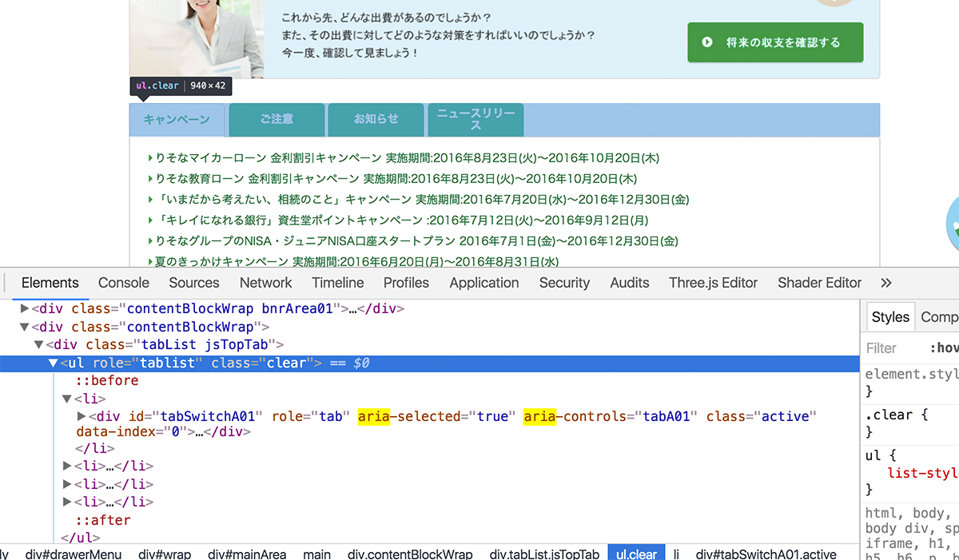Switch to the Three.js Editor panel
Image resolution: width=959 pixels, height=560 pixels.
coord(713,283)
